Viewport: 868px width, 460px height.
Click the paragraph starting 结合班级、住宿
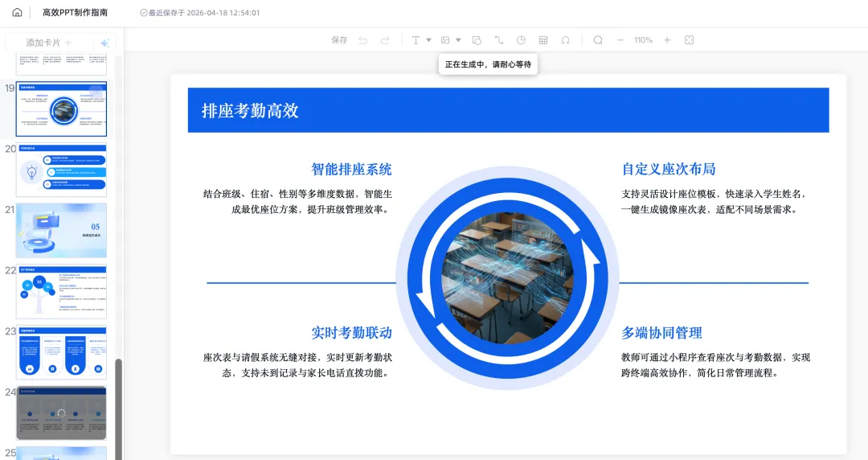point(298,202)
